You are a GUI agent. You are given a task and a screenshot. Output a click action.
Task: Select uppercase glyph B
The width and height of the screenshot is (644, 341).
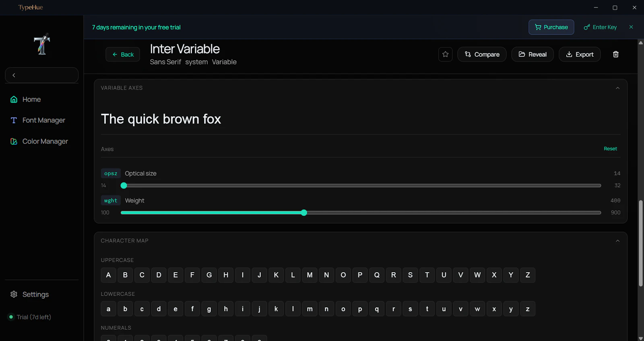coord(125,275)
